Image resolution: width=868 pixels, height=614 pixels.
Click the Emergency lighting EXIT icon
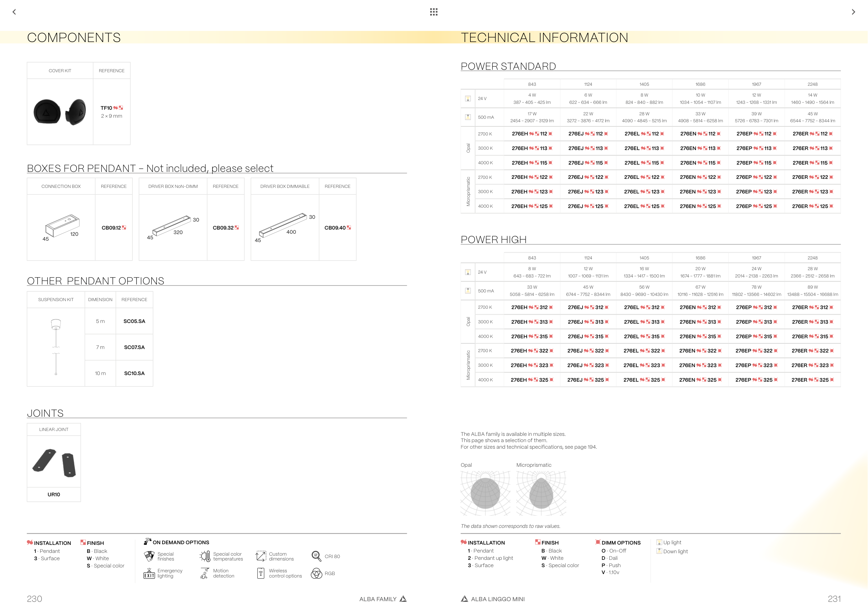pos(149,574)
